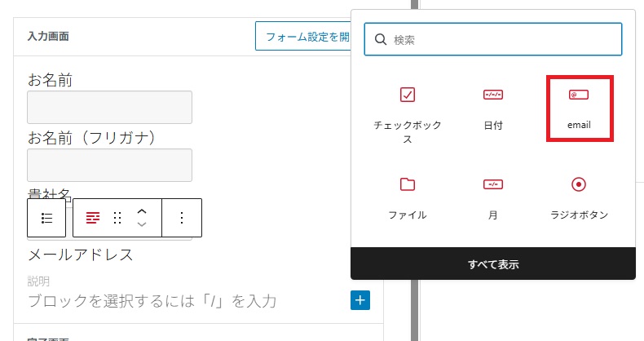The height and width of the screenshot is (341, 644).
Task: Open block options three-dot menu
Action: [182, 218]
